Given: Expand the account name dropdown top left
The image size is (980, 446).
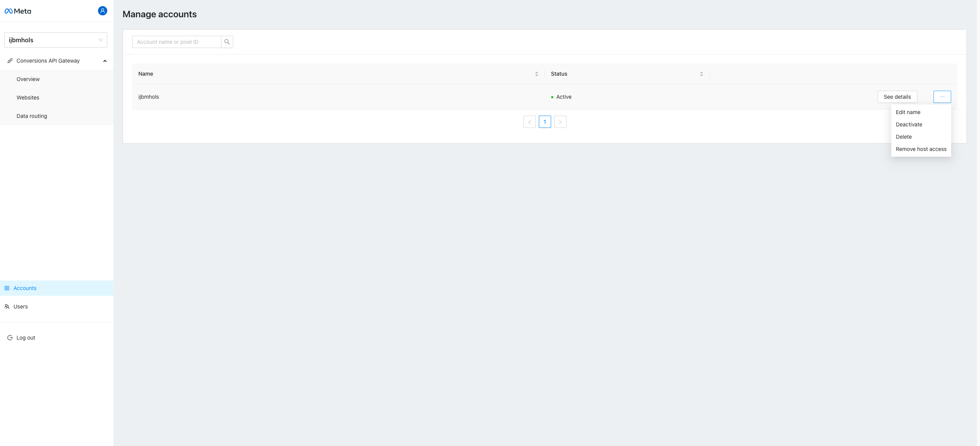Looking at the screenshot, I should point(56,39).
